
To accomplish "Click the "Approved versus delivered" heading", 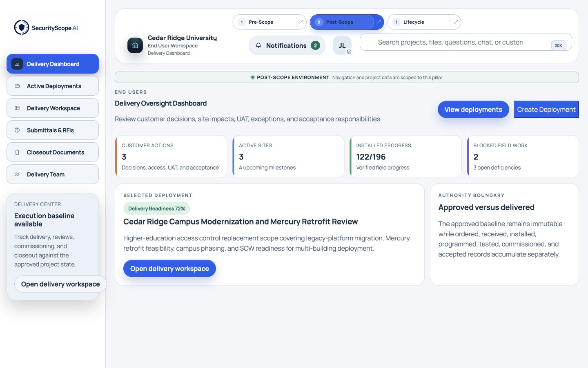I will tap(486, 207).
